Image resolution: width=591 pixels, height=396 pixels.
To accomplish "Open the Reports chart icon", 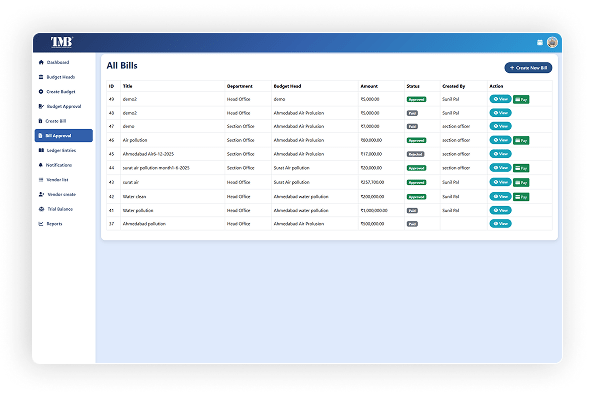I will tap(41, 224).
